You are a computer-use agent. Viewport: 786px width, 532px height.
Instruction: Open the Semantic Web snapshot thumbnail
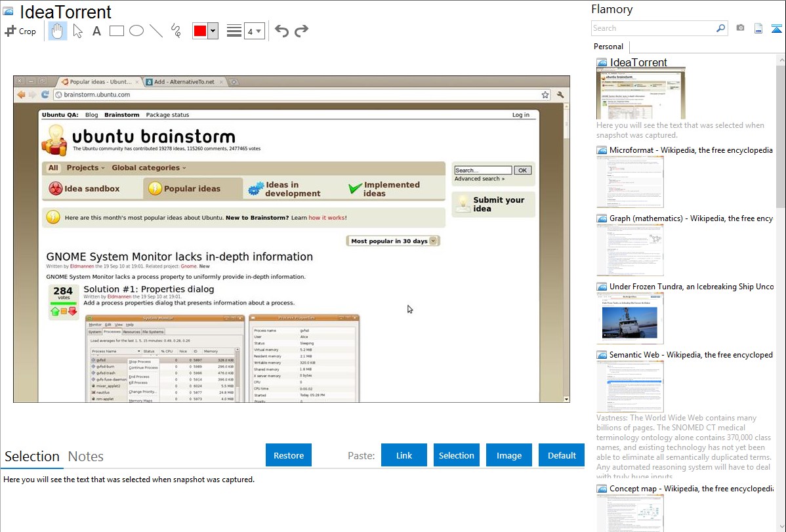coord(630,386)
